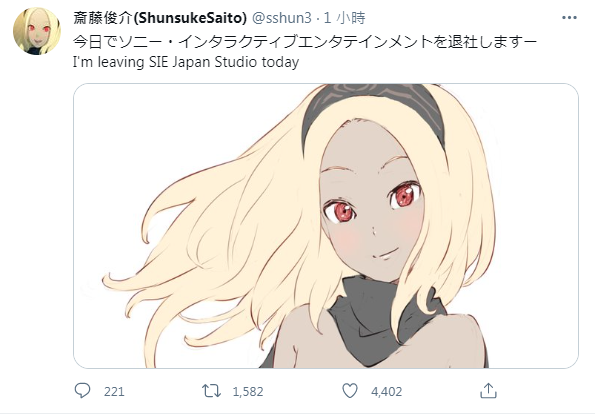
Task: Click the dark headband in the artwork
Action: [x=374, y=107]
